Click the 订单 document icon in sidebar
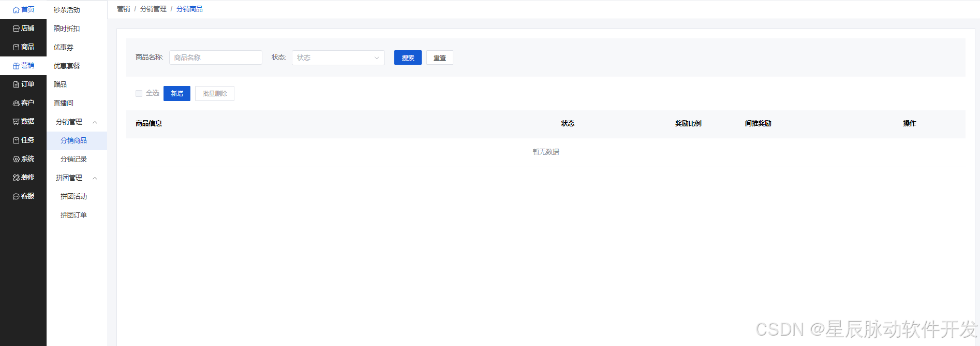The height and width of the screenshot is (346, 980). (16, 84)
